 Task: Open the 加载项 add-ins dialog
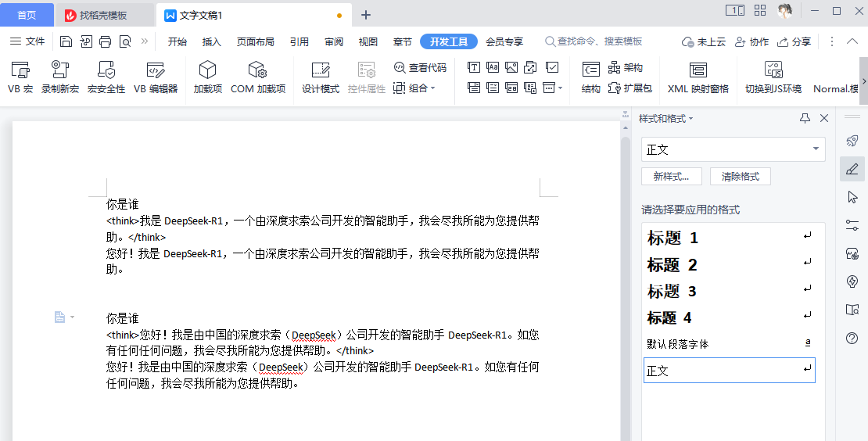tap(207, 77)
